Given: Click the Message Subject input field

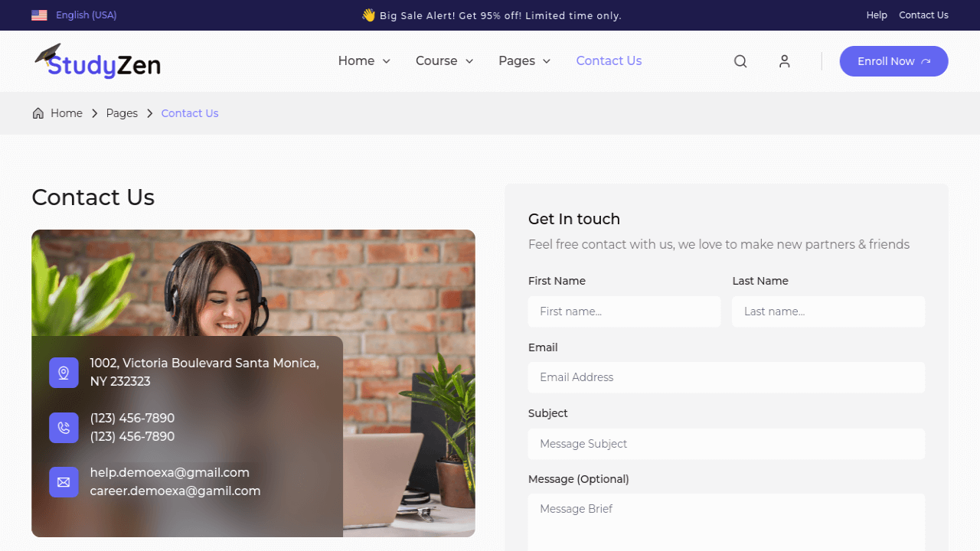Looking at the screenshot, I should (727, 444).
